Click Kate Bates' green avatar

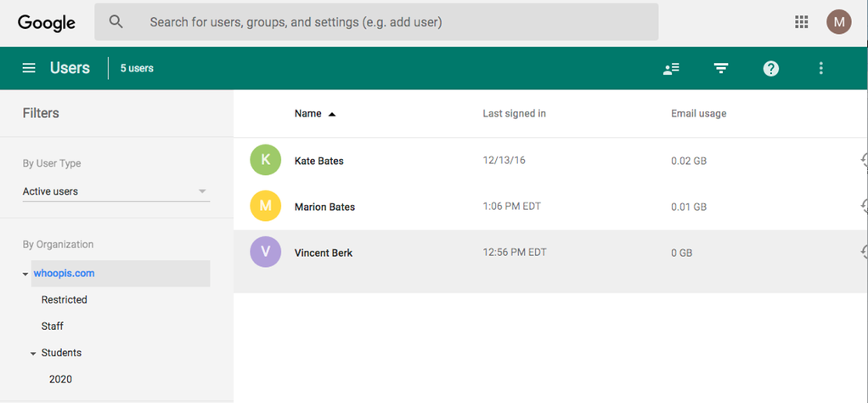[266, 160]
